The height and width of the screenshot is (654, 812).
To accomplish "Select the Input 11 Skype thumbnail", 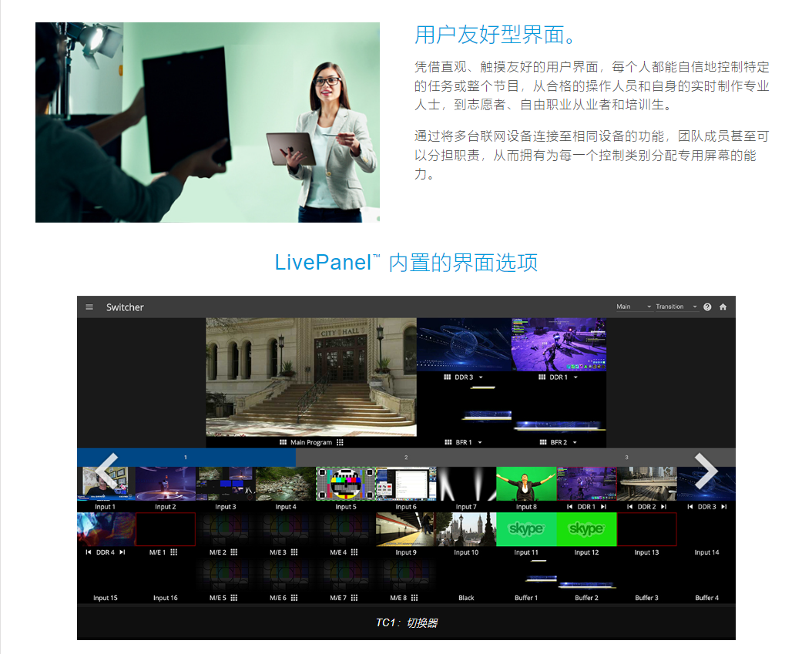I will pyautogui.click(x=526, y=529).
